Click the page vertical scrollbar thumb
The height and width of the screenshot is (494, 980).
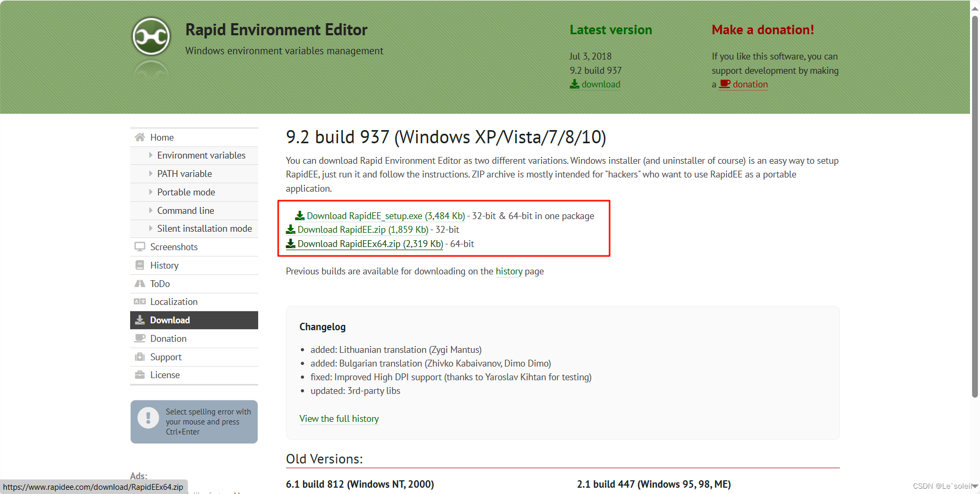975,206
